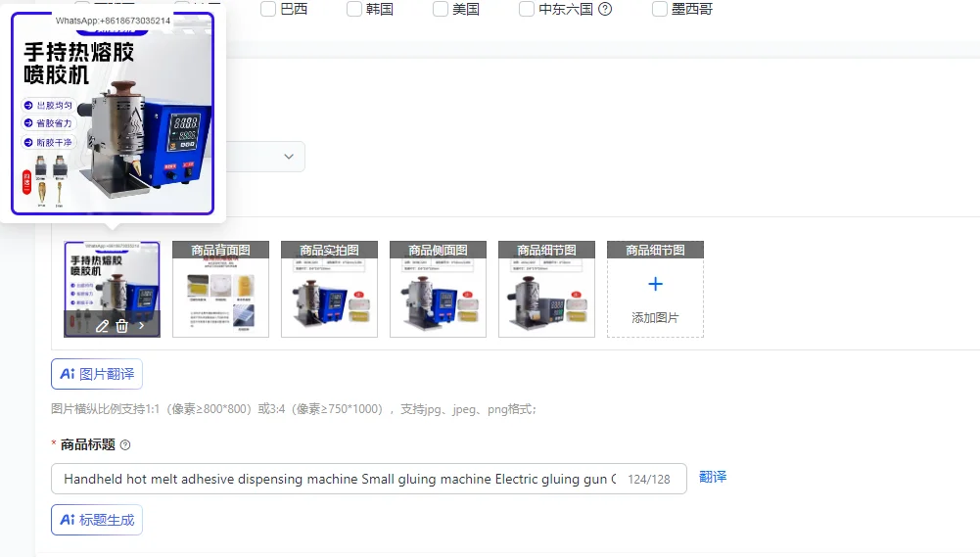Click AI 标题生成 button
The width and height of the screenshot is (980, 557).
[x=97, y=520]
